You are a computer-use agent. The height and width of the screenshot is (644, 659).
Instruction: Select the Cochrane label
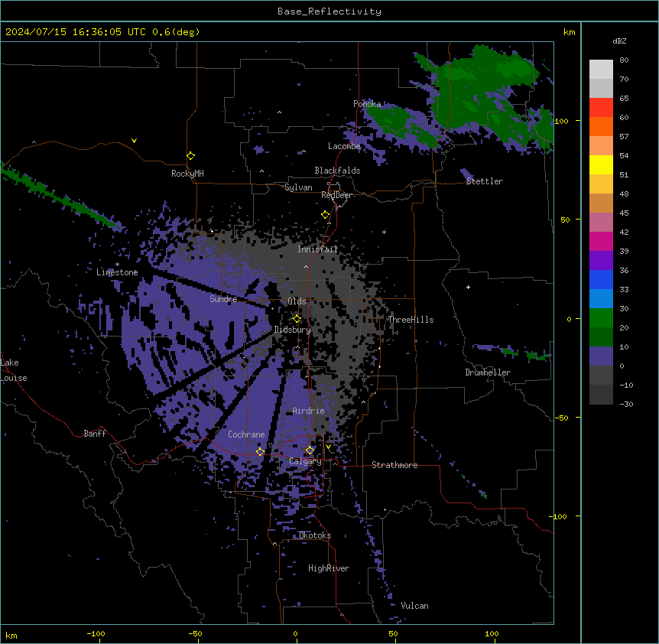pos(246,434)
